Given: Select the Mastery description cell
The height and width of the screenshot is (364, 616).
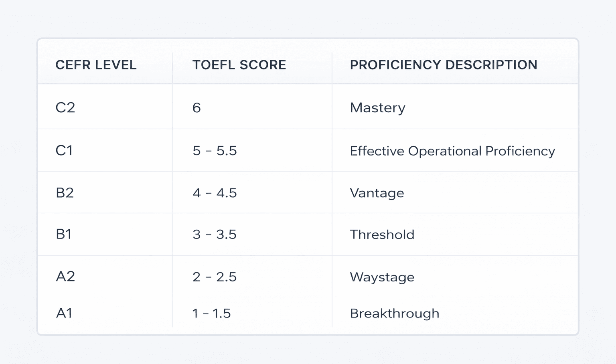Looking at the screenshot, I should pos(377,108).
